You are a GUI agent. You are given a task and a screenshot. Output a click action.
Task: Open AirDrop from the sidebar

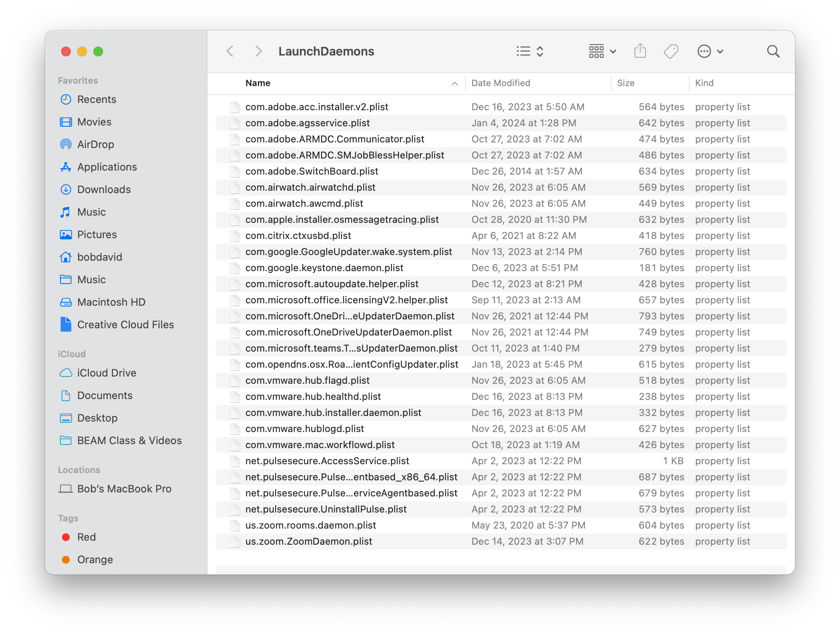pyautogui.click(x=96, y=144)
